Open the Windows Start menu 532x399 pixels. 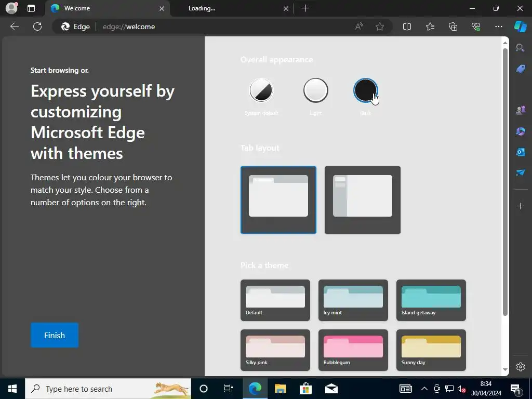12,389
